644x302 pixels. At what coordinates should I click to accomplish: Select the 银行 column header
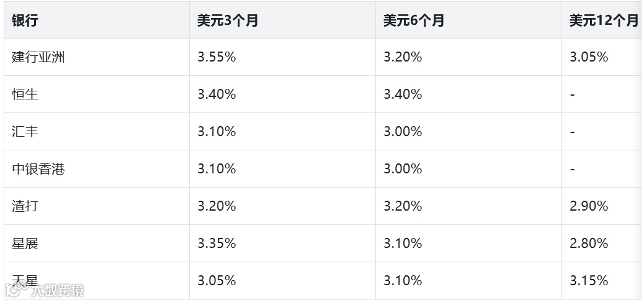25,21
